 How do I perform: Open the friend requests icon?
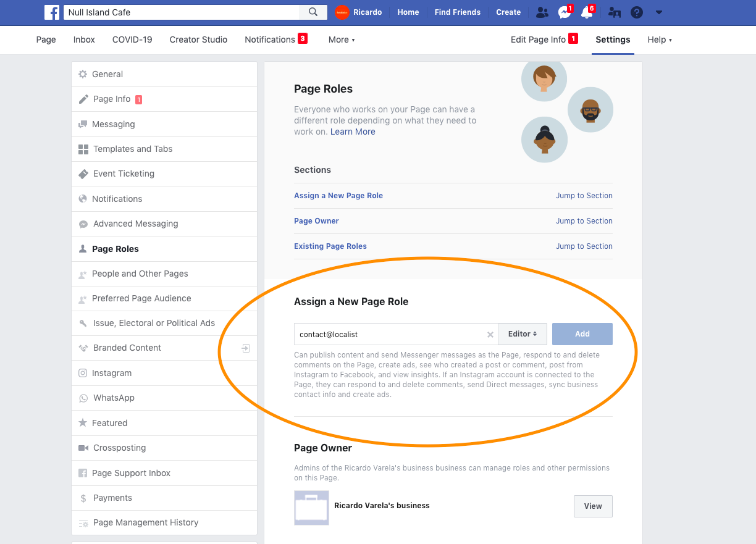coord(542,12)
